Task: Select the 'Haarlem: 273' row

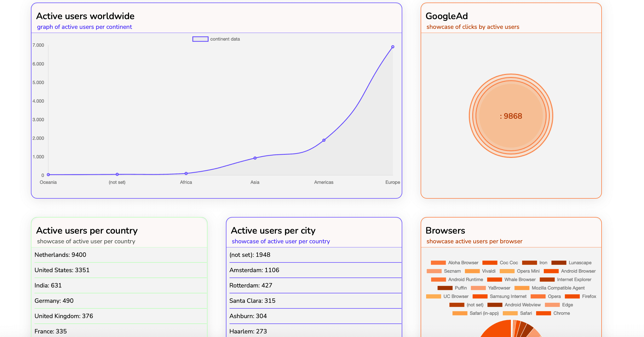Action: [x=315, y=331]
